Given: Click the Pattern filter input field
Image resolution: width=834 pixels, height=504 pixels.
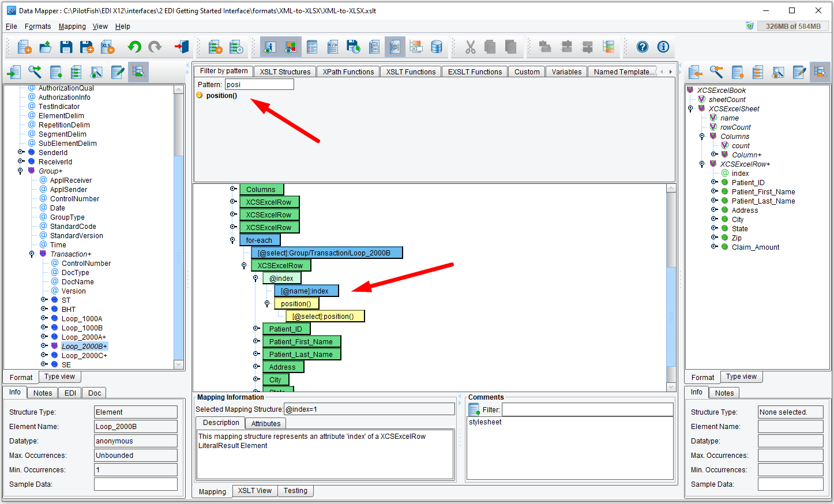Looking at the screenshot, I should click(x=259, y=84).
